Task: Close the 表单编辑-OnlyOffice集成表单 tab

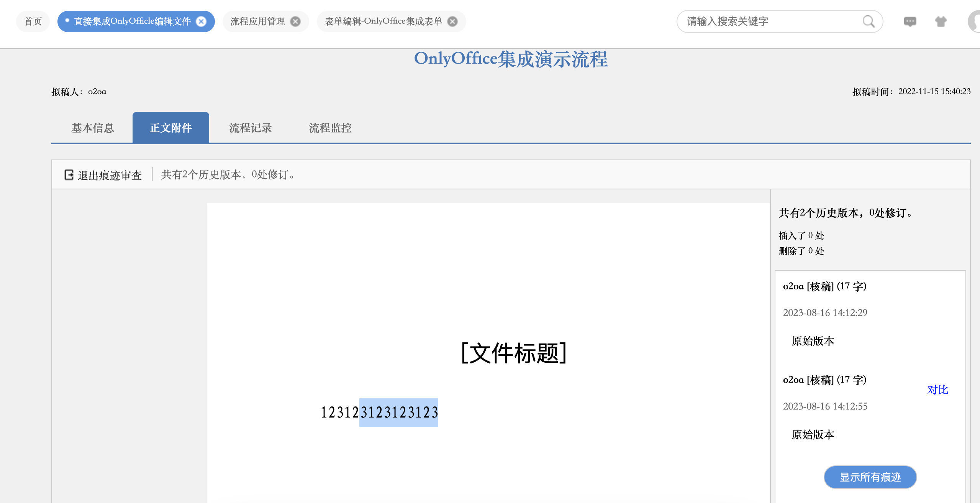Action: tap(452, 21)
